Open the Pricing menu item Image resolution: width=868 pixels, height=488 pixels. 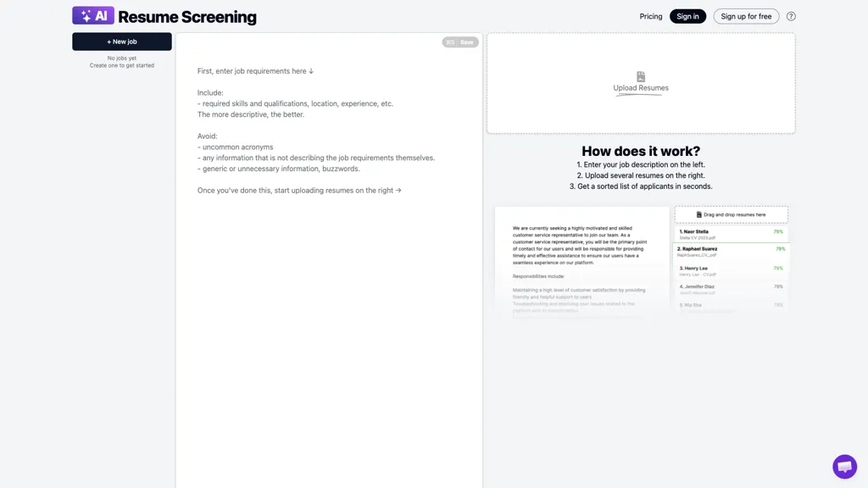tap(650, 16)
